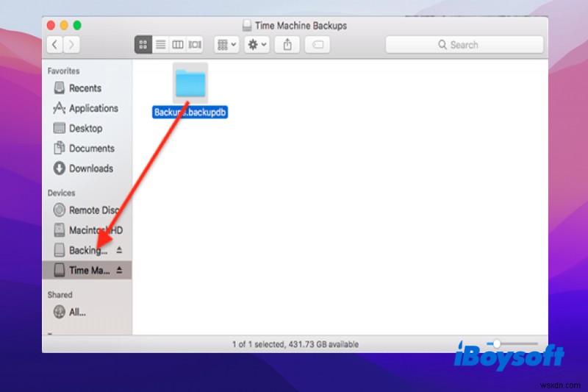This screenshot has width=588, height=392.
Task: Click the red close window button
Action: click(51, 26)
